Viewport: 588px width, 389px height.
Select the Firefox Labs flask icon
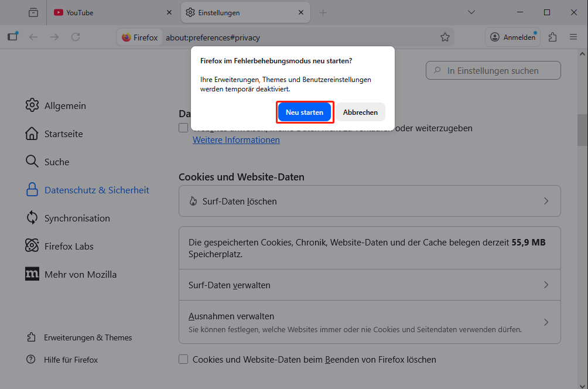click(32, 246)
